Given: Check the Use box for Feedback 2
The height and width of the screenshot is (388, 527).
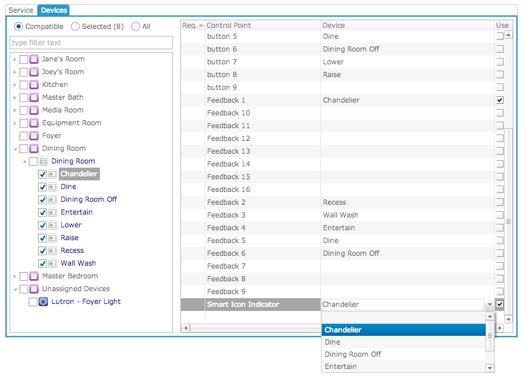Looking at the screenshot, I should pos(500,202).
